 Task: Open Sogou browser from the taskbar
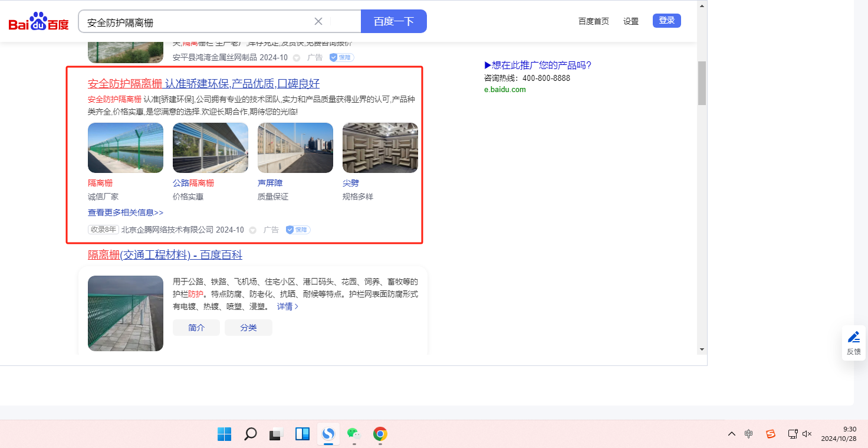click(x=328, y=434)
